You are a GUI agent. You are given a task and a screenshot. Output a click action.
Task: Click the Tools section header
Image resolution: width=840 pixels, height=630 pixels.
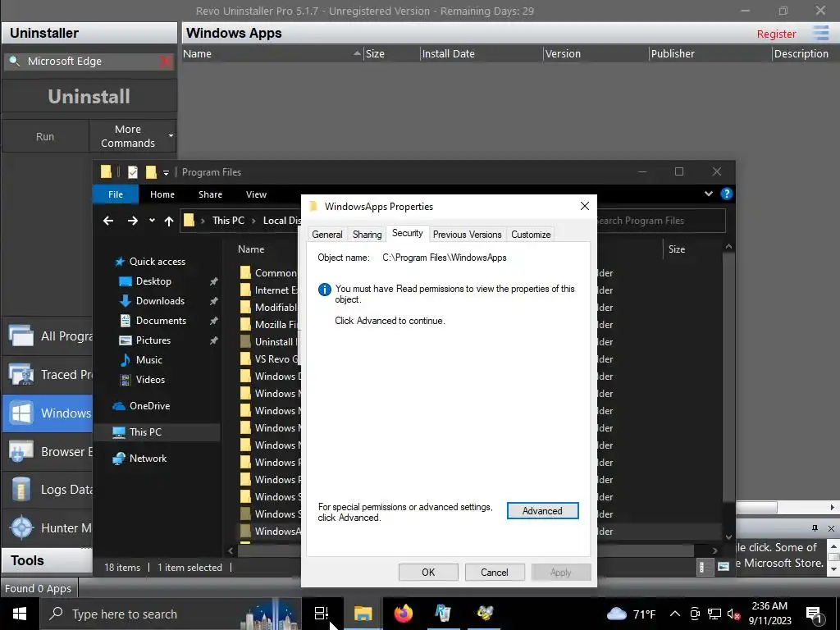pyautogui.click(x=47, y=560)
